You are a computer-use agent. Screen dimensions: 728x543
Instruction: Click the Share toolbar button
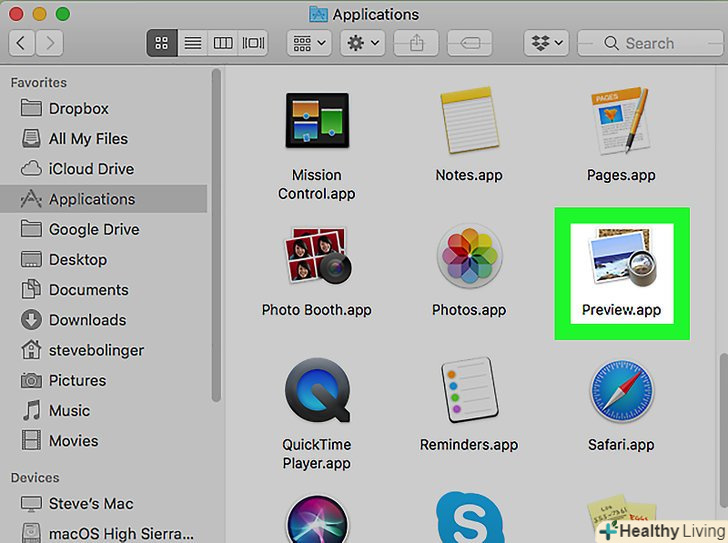click(x=416, y=43)
